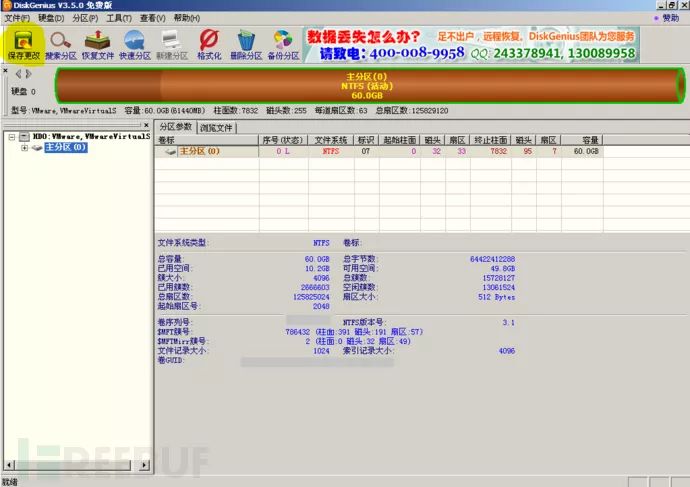Viewport: 690px width, 487px height.
Task: Open the 分区(P) menu
Action: coord(85,18)
